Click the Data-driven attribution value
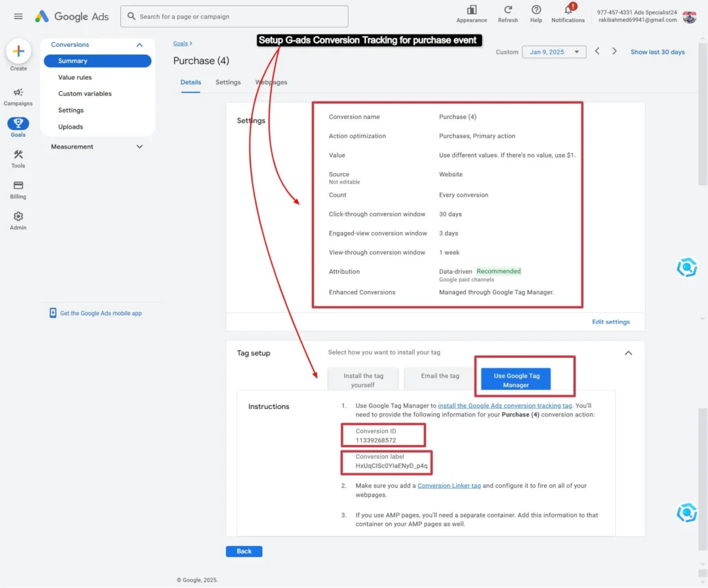 click(455, 272)
